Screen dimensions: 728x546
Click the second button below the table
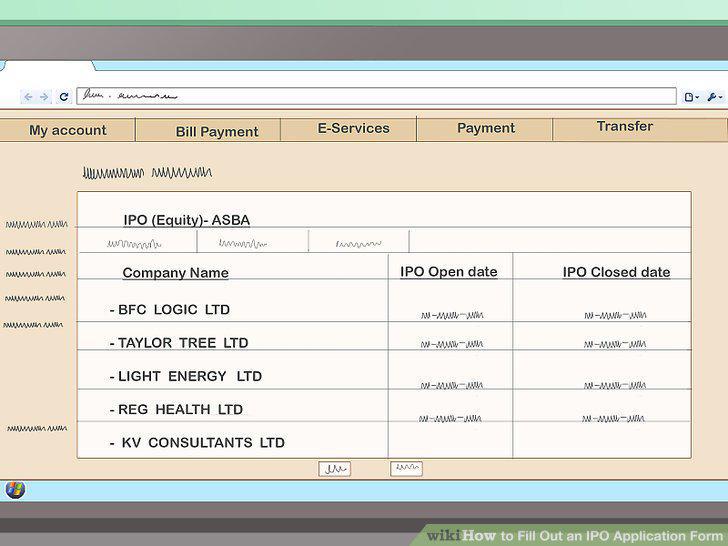click(407, 468)
